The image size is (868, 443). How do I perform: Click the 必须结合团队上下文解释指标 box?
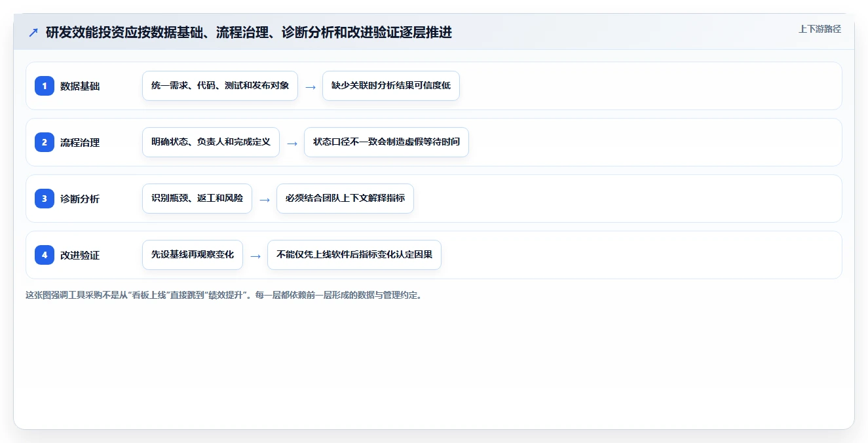pos(345,199)
